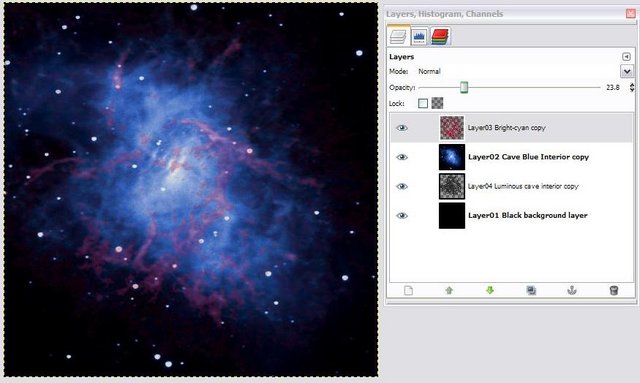The image size is (640, 383).
Task: Open the Layers tab icon
Action: pyautogui.click(x=398, y=37)
